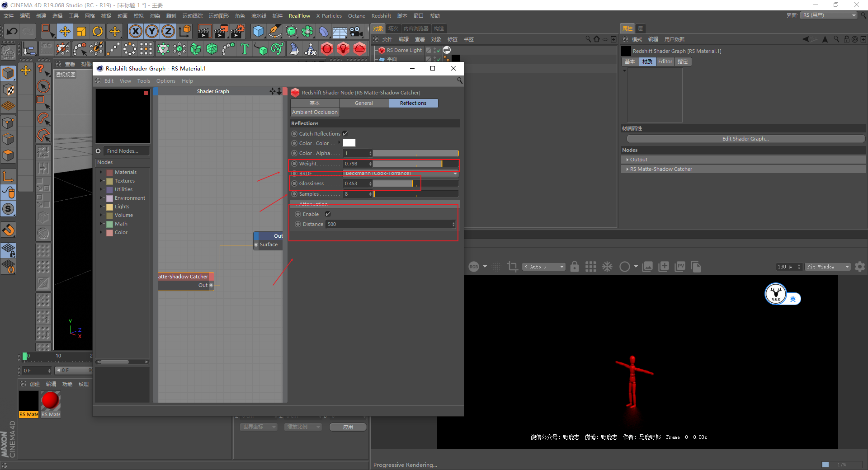Expand the Lights node category
The height and width of the screenshot is (470, 868).
pos(102,207)
